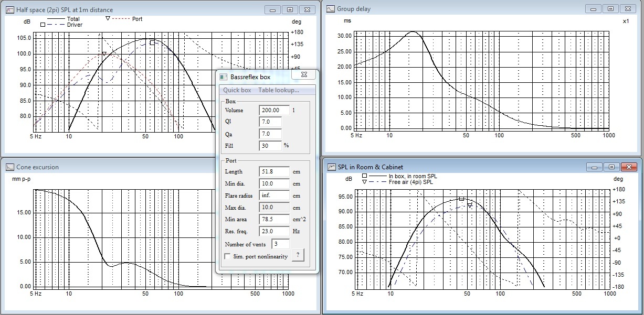This screenshot has height=315, width=644.
Task: Click the Res. freq. input field
Action: click(275, 231)
